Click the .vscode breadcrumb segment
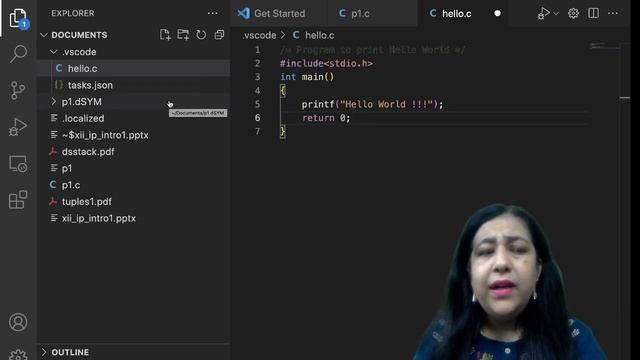This screenshot has width=640, height=360. [259, 36]
